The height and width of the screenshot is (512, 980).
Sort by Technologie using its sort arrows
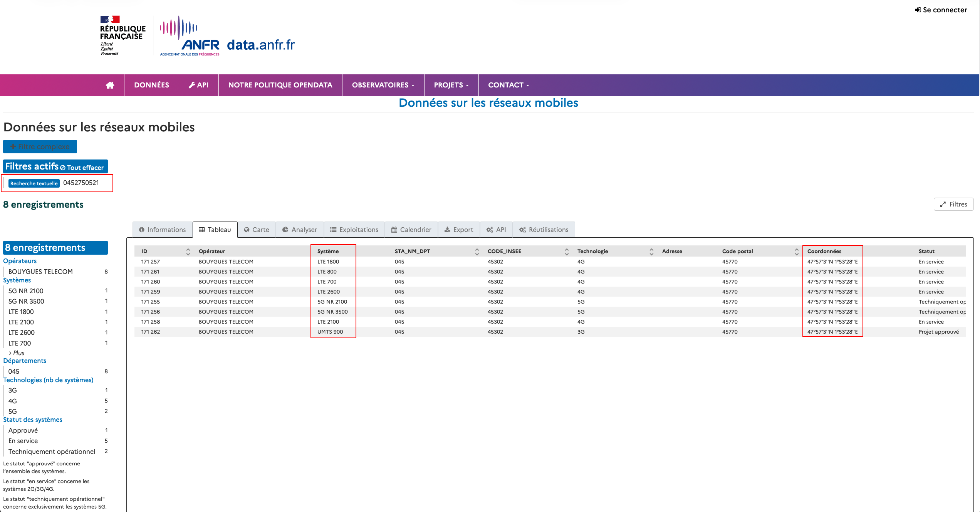(x=651, y=252)
